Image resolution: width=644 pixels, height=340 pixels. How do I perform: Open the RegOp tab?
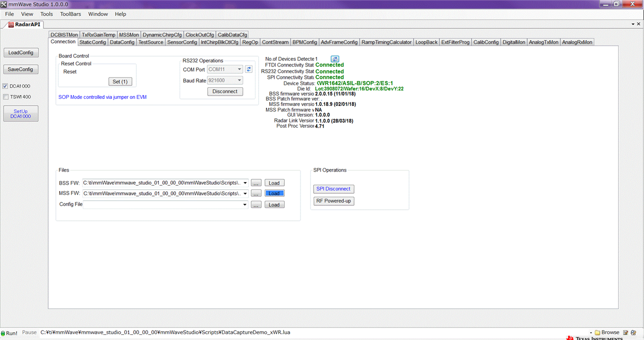[250, 42]
